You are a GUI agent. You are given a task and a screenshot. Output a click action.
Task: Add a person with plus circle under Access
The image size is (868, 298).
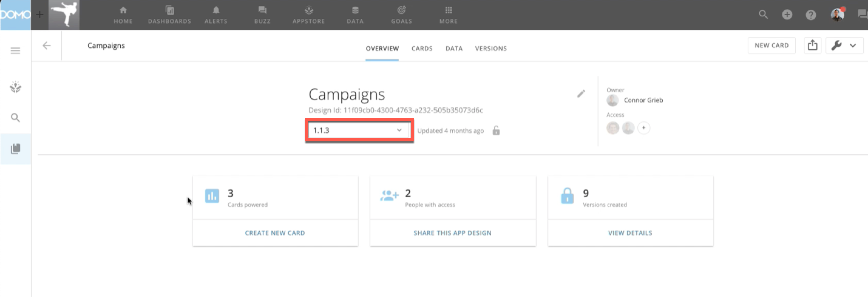click(x=644, y=128)
